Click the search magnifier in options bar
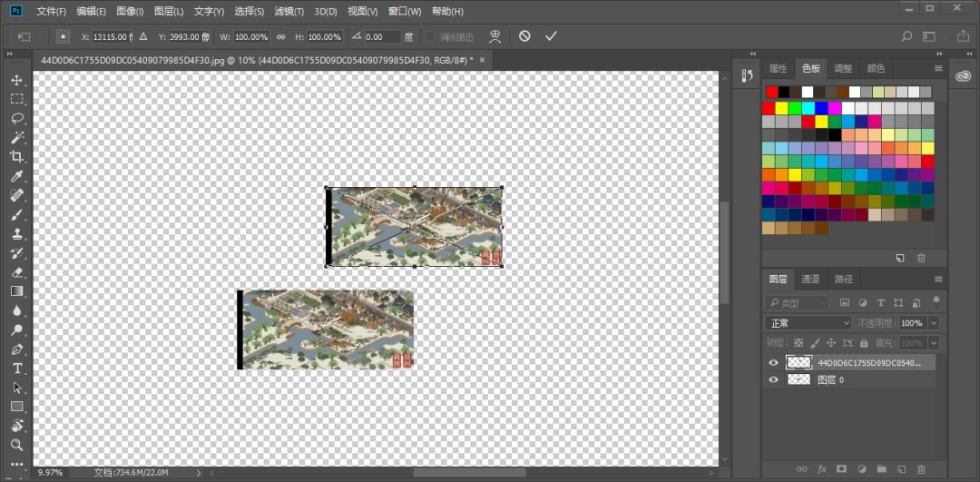This screenshot has width=980, height=482. (x=906, y=36)
